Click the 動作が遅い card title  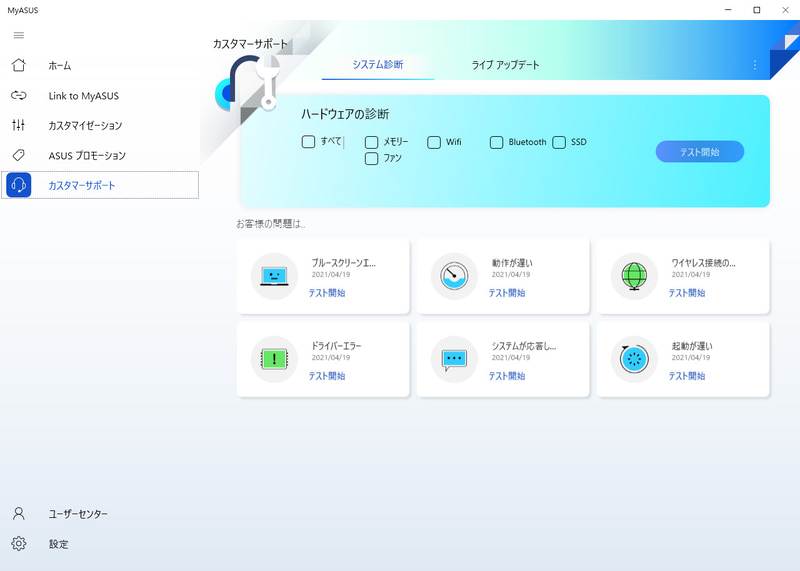tap(512, 263)
